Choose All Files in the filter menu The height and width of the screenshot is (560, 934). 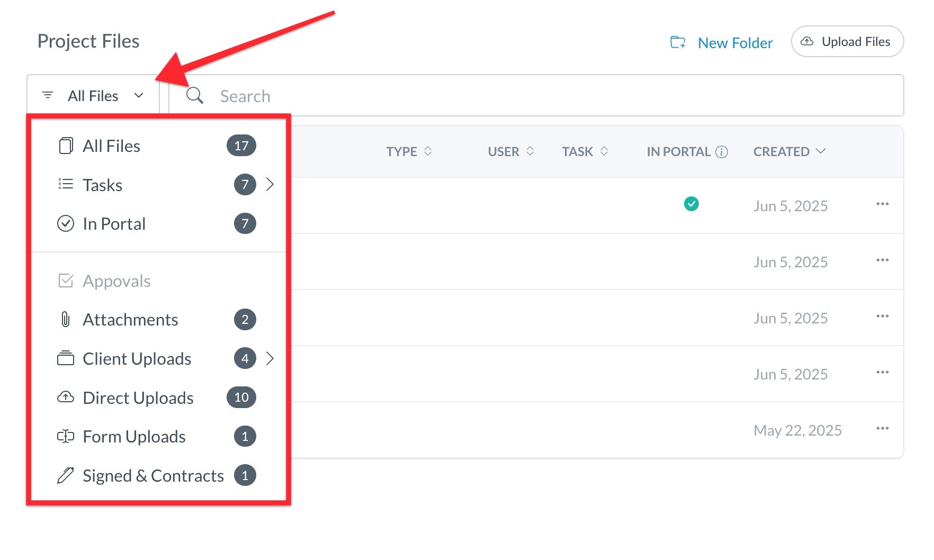[111, 146]
